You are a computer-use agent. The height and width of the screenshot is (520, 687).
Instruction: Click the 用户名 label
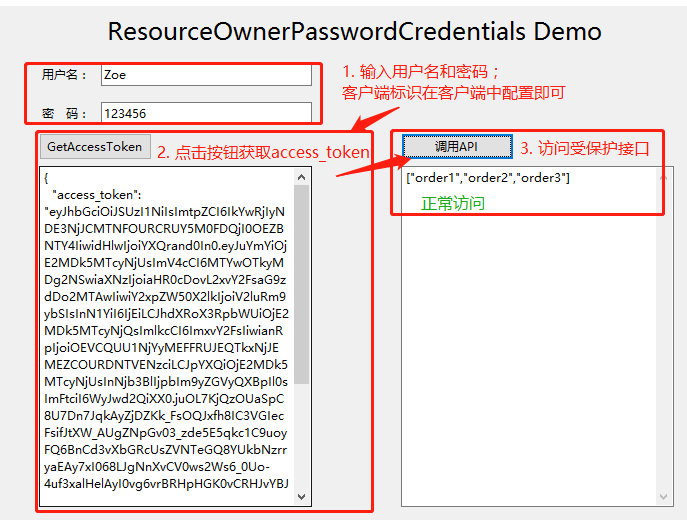coord(64,75)
